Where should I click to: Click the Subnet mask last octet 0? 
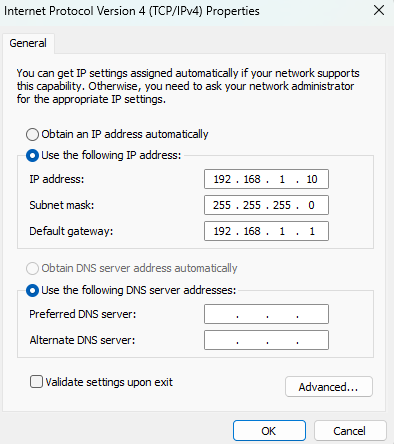coord(311,205)
